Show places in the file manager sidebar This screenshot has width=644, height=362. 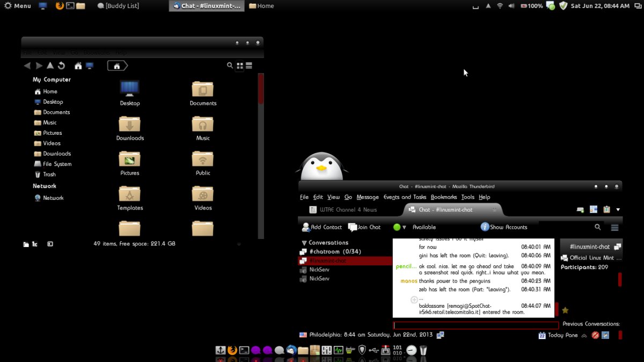(26, 244)
